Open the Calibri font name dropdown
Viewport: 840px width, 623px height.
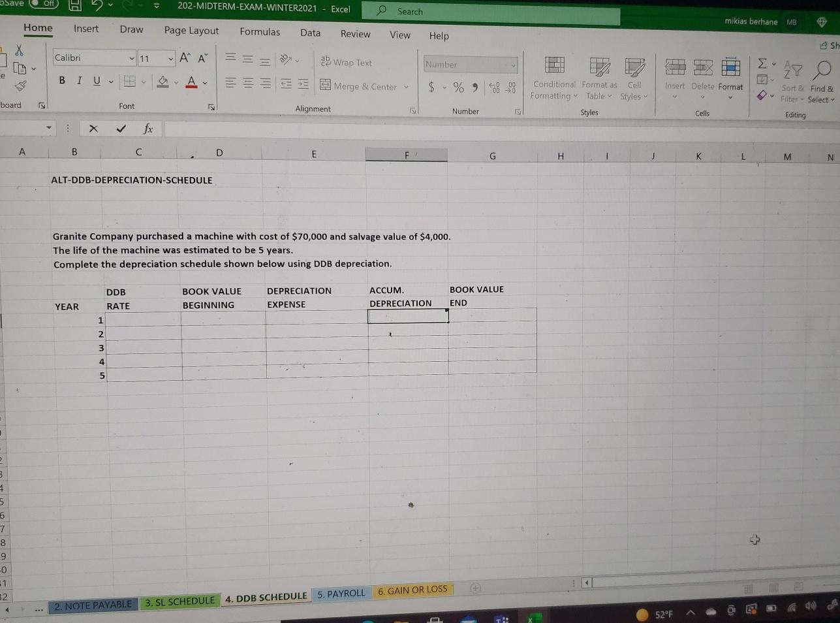click(x=131, y=58)
